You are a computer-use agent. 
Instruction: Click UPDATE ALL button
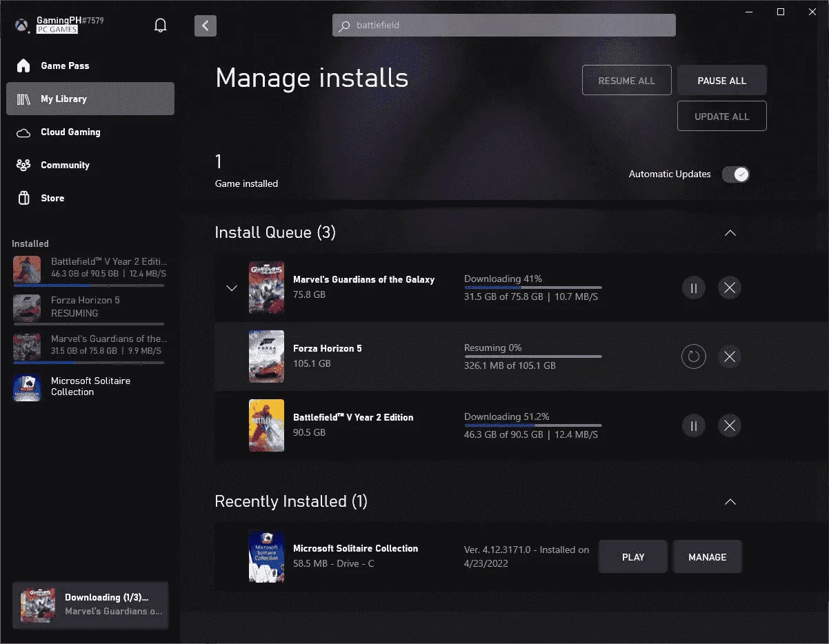722,117
